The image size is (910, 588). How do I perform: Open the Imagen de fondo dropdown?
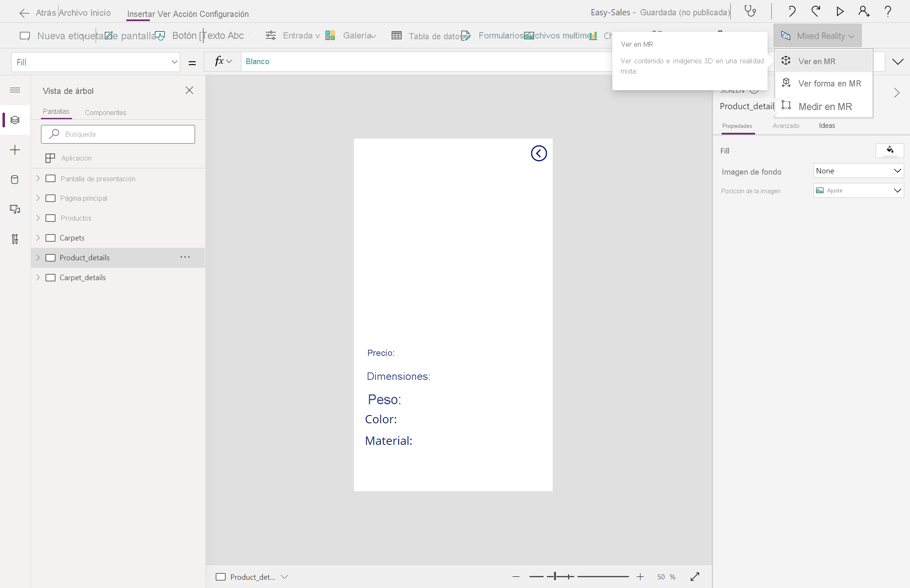(858, 171)
